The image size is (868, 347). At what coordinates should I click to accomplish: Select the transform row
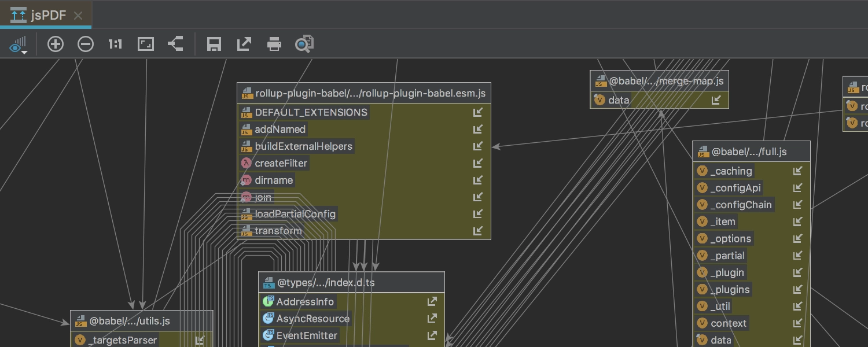click(364, 231)
